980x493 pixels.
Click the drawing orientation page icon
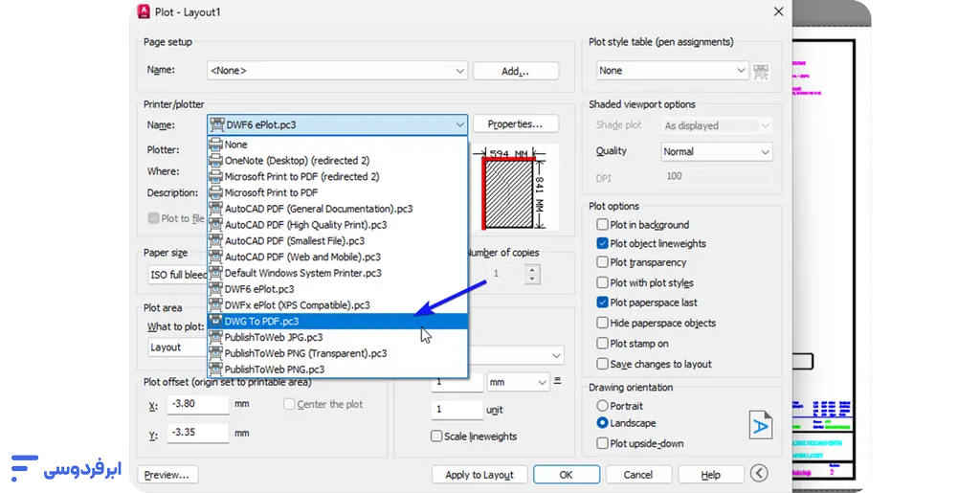pos(761,425)
